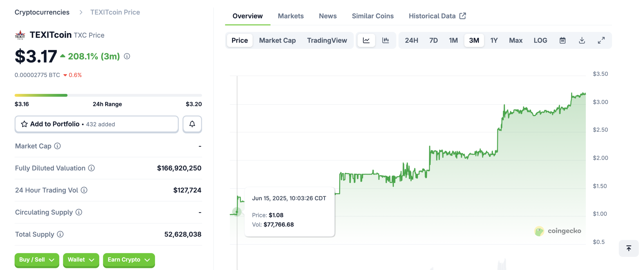Open Cryptocurrencies breadcrumb link
Screen dimensions: 644x270
[42, 12]
